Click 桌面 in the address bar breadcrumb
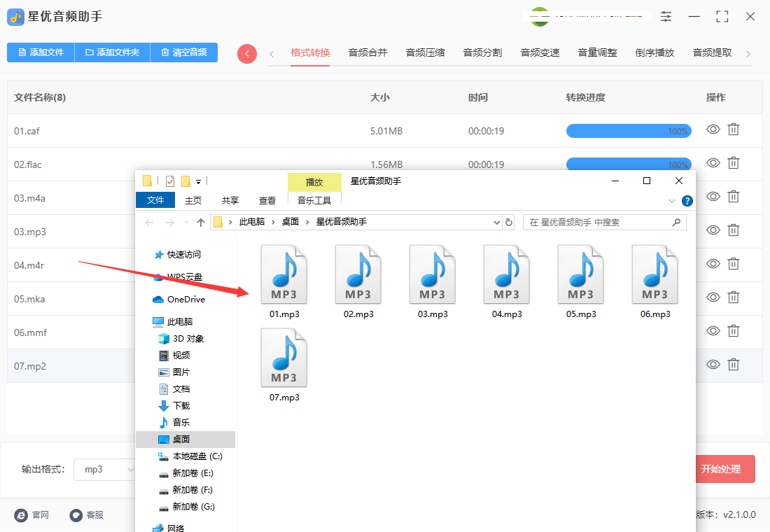 tap(290, 222)
